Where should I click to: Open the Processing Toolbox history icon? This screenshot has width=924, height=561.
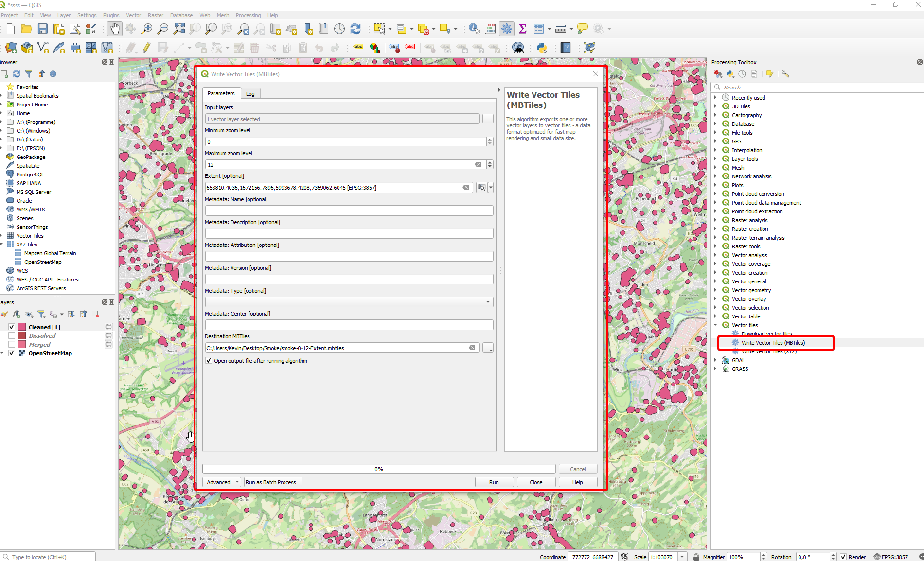(x=742, y=74)
